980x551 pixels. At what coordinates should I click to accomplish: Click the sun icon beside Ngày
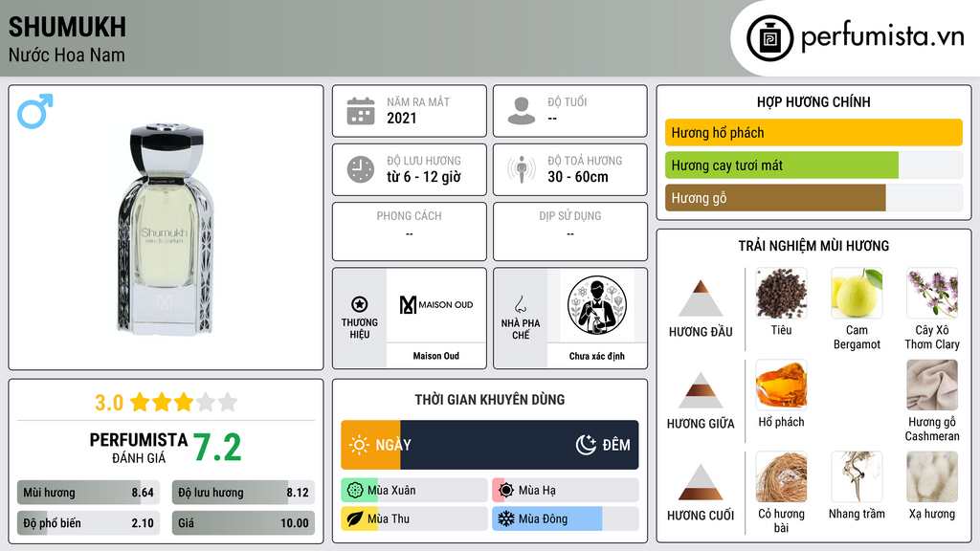pos(360,445)
